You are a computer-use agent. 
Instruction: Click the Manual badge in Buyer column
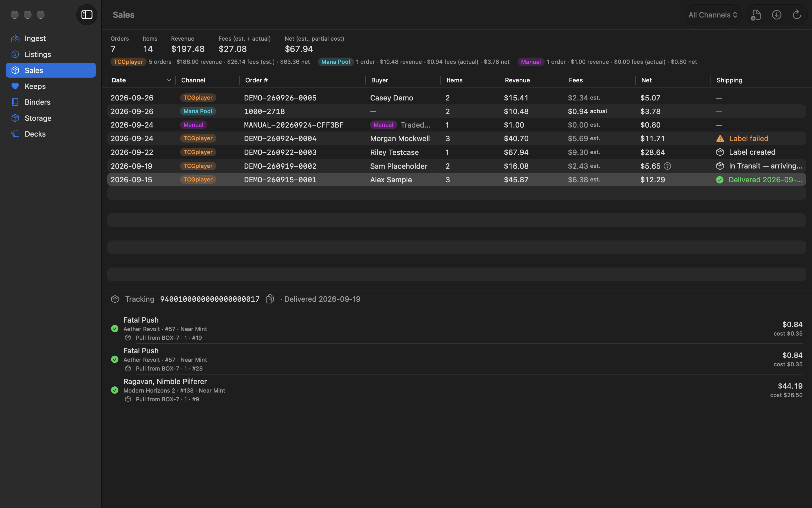(383, 125)
